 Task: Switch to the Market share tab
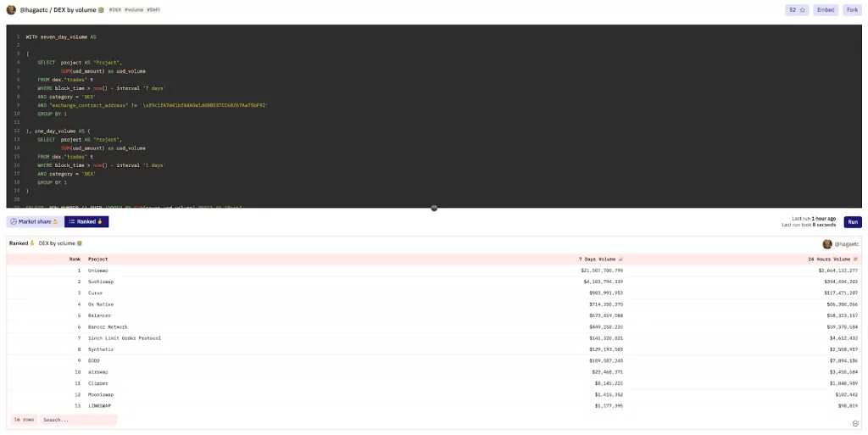coord(34,221)
